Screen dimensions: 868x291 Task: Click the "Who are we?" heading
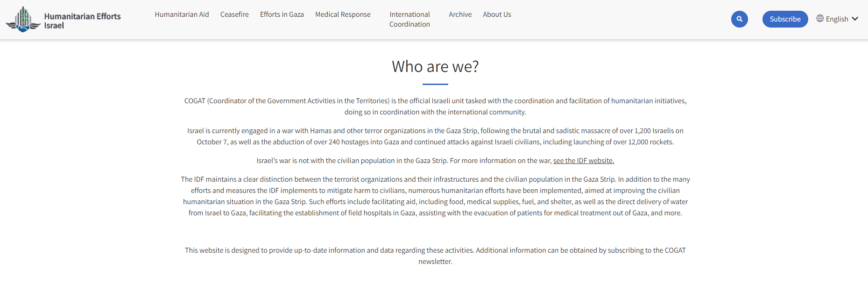click(435, 67)
